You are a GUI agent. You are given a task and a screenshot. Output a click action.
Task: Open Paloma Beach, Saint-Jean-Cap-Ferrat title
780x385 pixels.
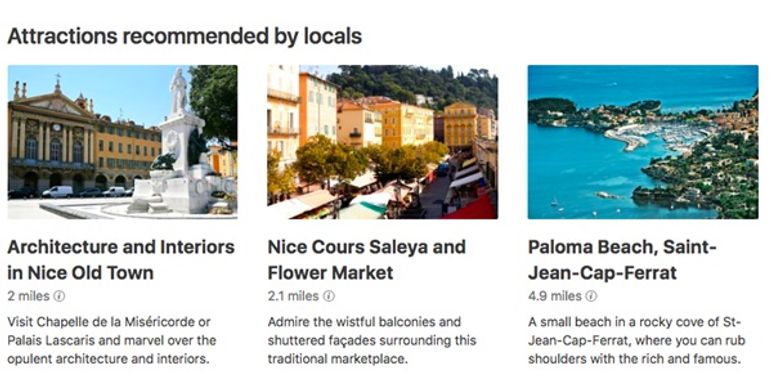pos(622,260)
